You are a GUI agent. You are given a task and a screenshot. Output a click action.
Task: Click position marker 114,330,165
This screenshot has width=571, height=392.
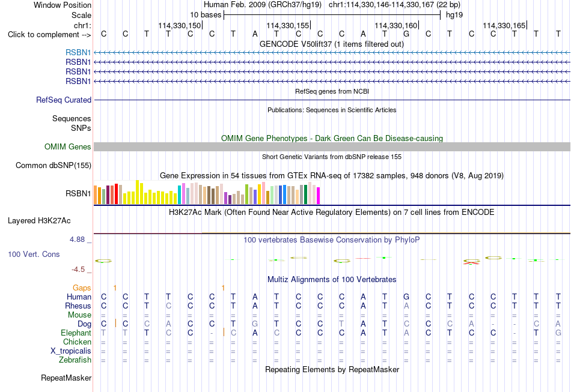point(504,25)
